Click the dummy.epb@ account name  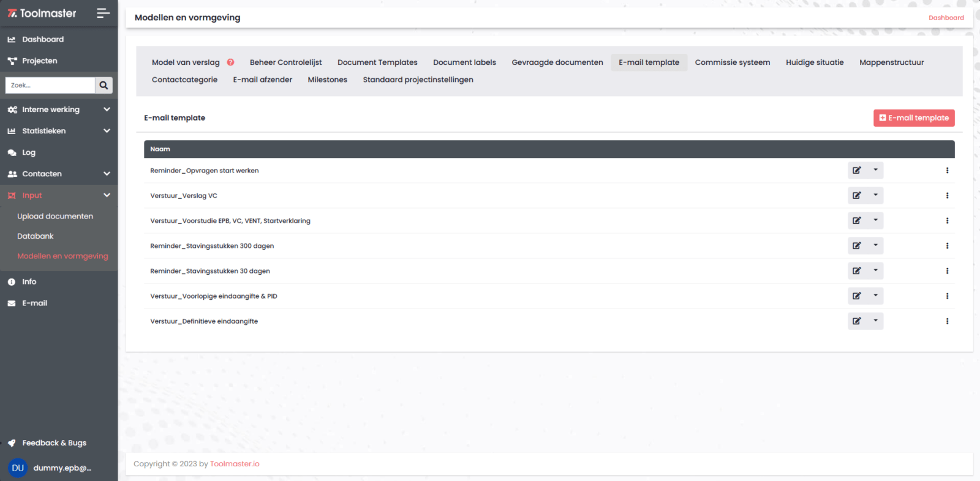[62, 468]
